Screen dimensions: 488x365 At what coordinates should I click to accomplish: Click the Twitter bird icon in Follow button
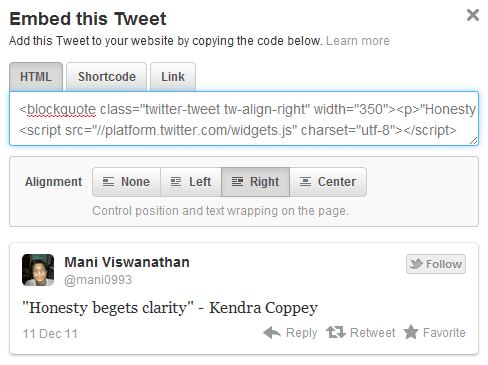416,264
